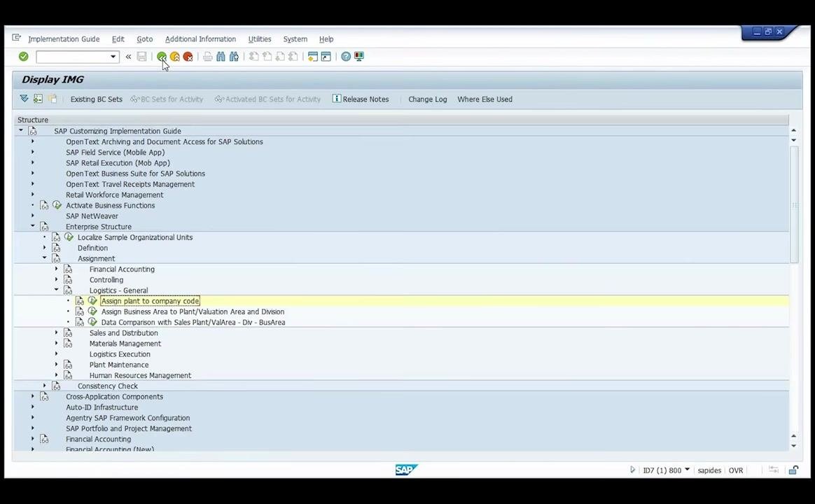Click the Existing BC Sets button
The height and width of the screenshot is (504, 815).
(x=96, y=99)
